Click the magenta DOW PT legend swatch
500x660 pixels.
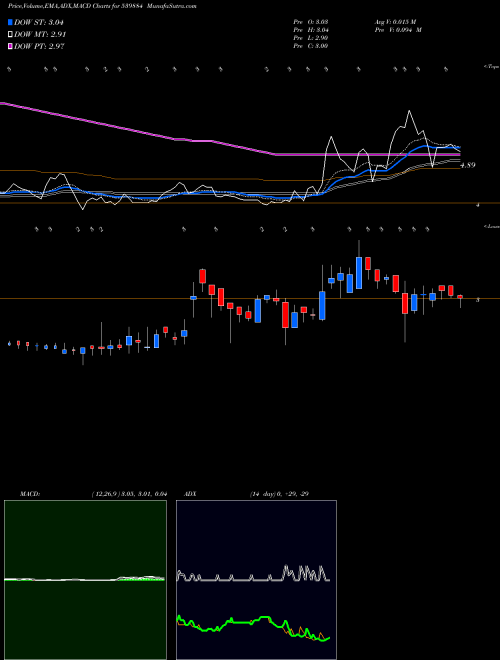11,46
